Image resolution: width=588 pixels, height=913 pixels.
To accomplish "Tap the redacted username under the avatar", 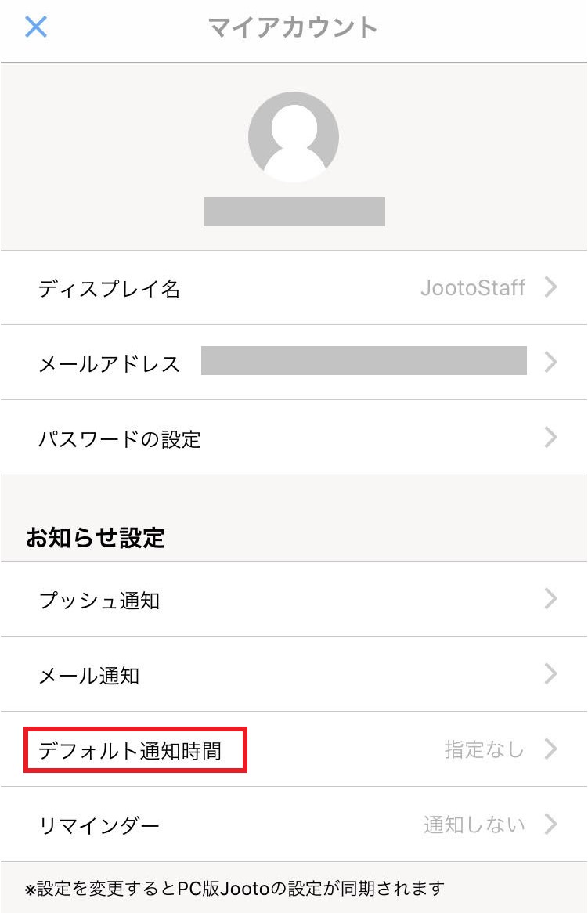I will (294, 211).
